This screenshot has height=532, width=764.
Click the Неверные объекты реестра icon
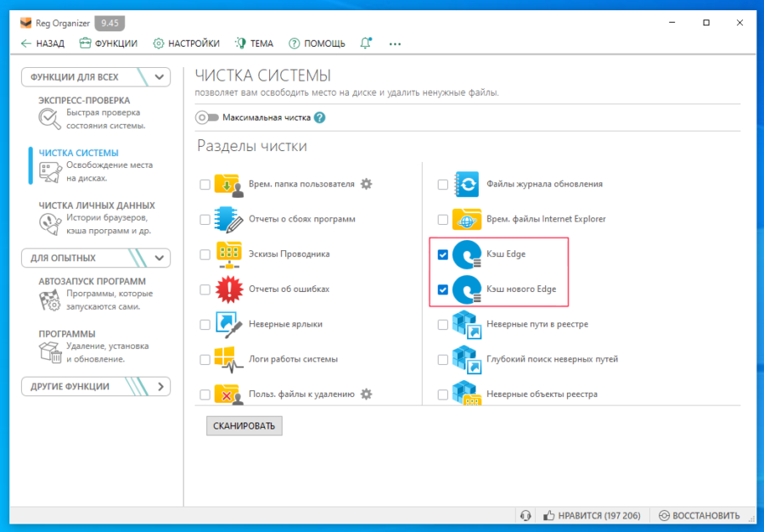coord(466,393)
